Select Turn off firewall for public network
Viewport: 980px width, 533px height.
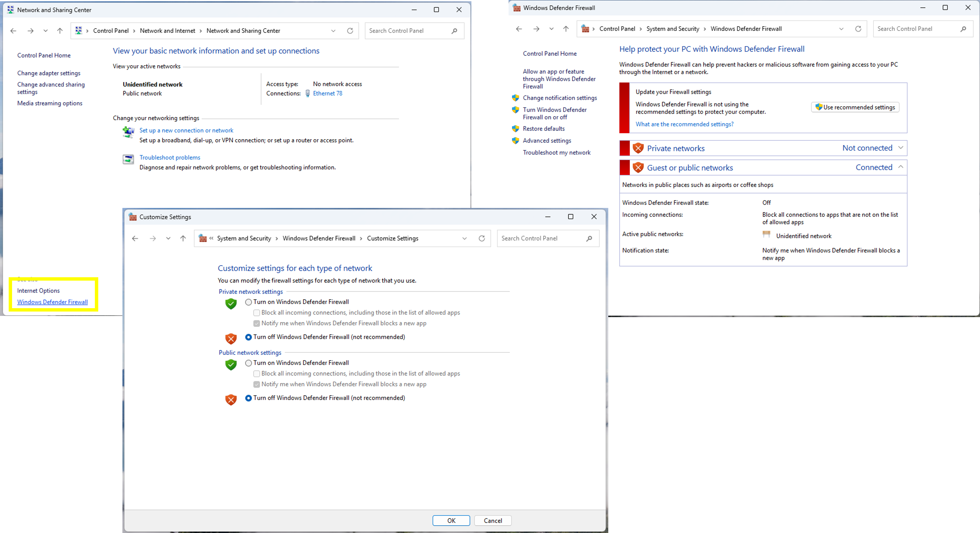(x=248, y=398)
